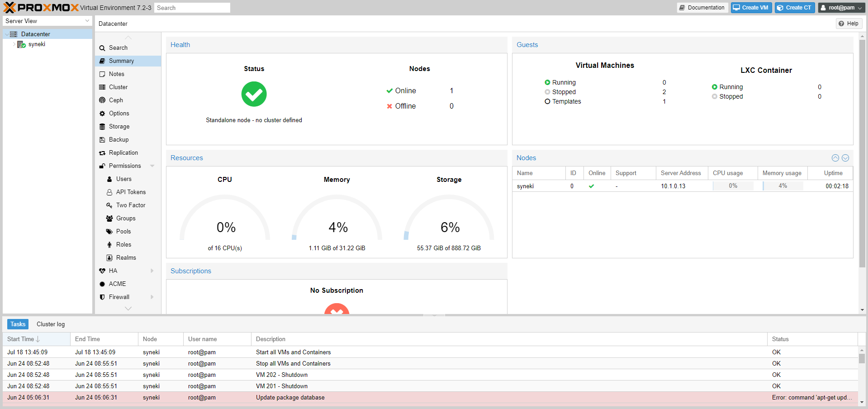Click the Permissions unlock icon
This screenshot has height=409, width=868.
[102, 166]
